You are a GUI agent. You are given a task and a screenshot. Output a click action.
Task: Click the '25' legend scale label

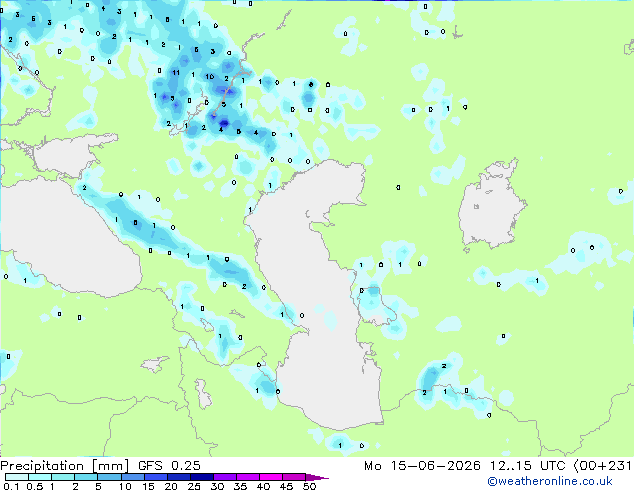(194, 486)
